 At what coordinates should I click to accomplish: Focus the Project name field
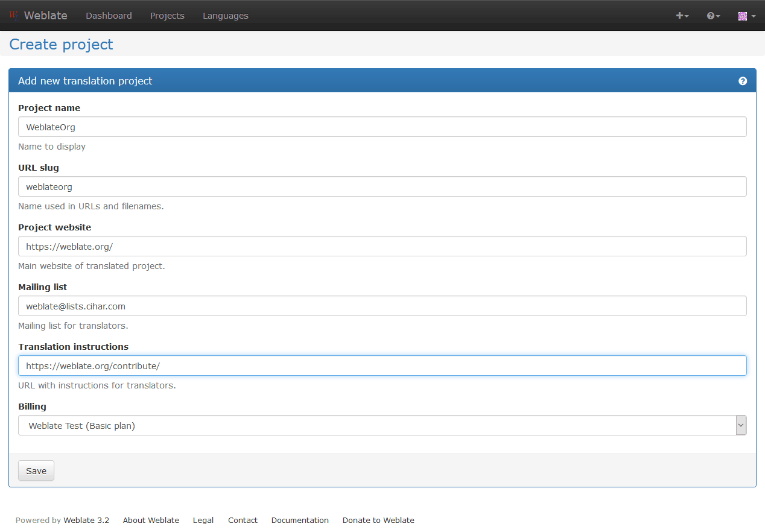coord(382,127)
